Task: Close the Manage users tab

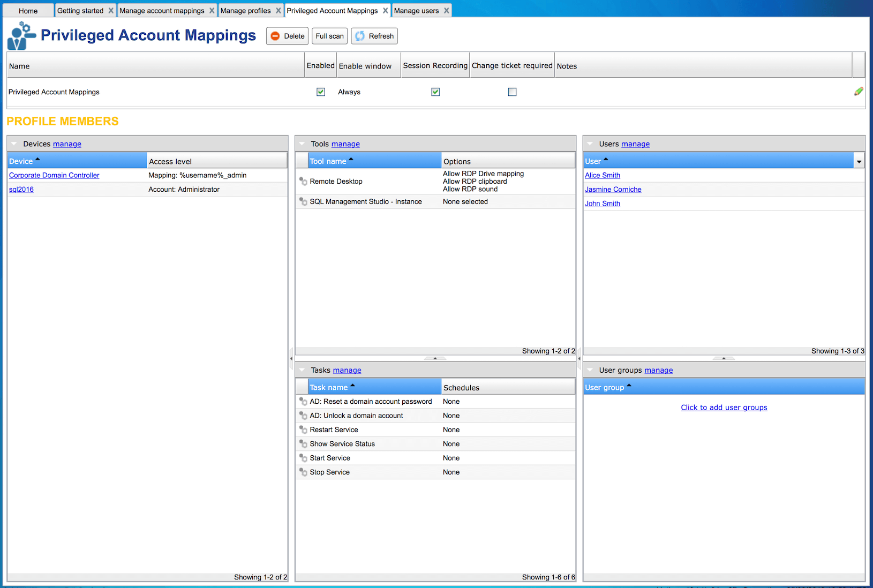Action: coord(446,11)
